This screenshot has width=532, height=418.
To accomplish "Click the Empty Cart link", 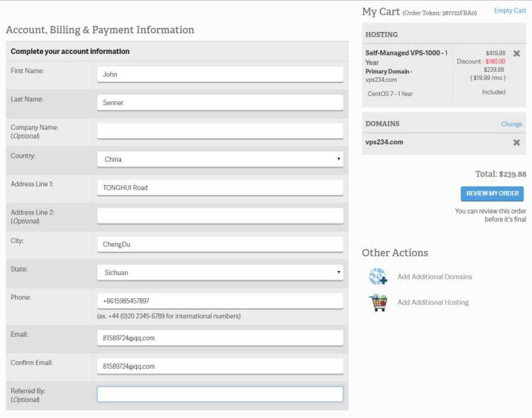I will [x=509, y=11].
